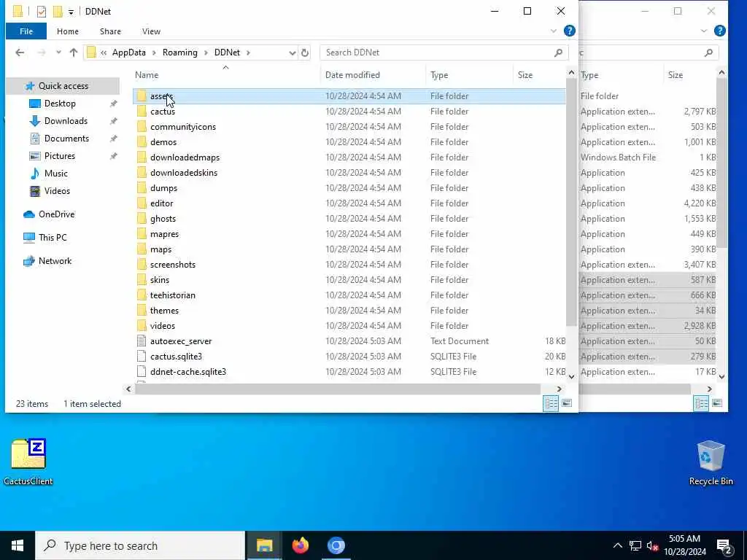Click the Up one level arrow
Viewport: 747px width, 560px height.
74,52
